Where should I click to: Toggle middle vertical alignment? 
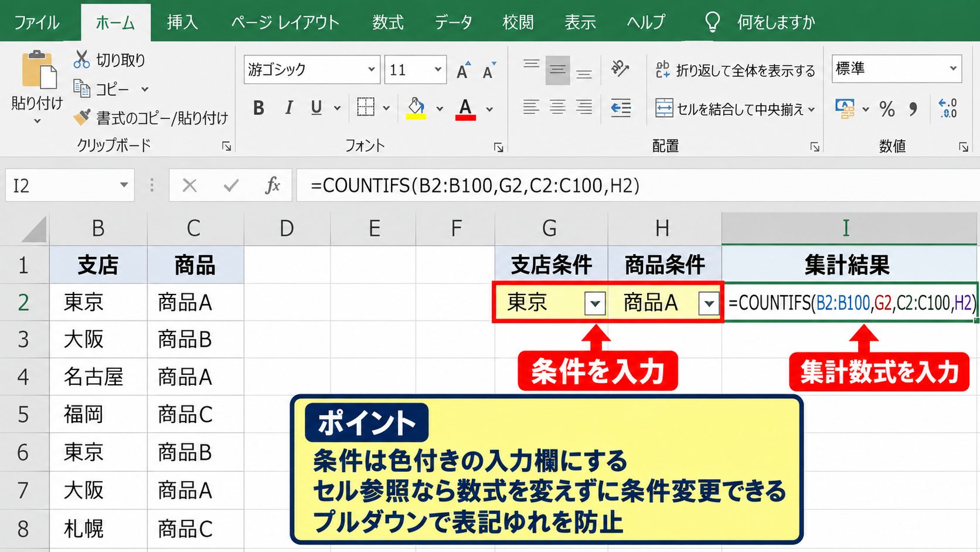(x=557, y=70)
